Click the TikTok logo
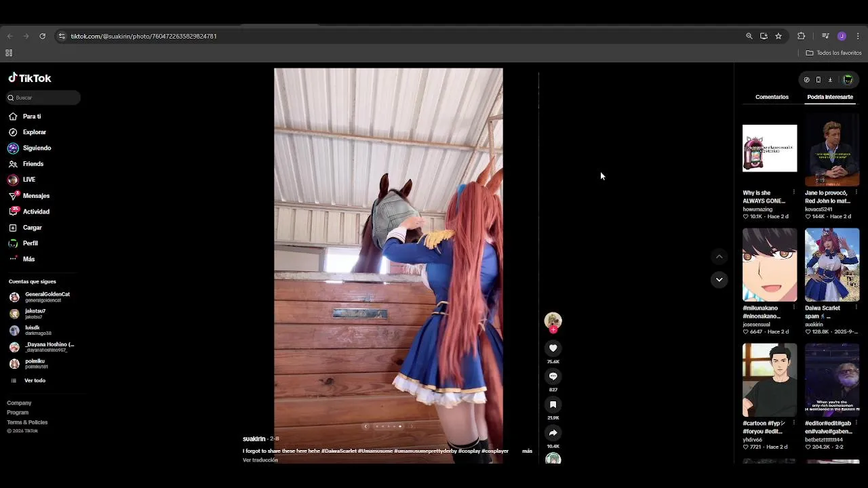Image resolution: width=868 pixels, height=488 pixels. (30, 78)
